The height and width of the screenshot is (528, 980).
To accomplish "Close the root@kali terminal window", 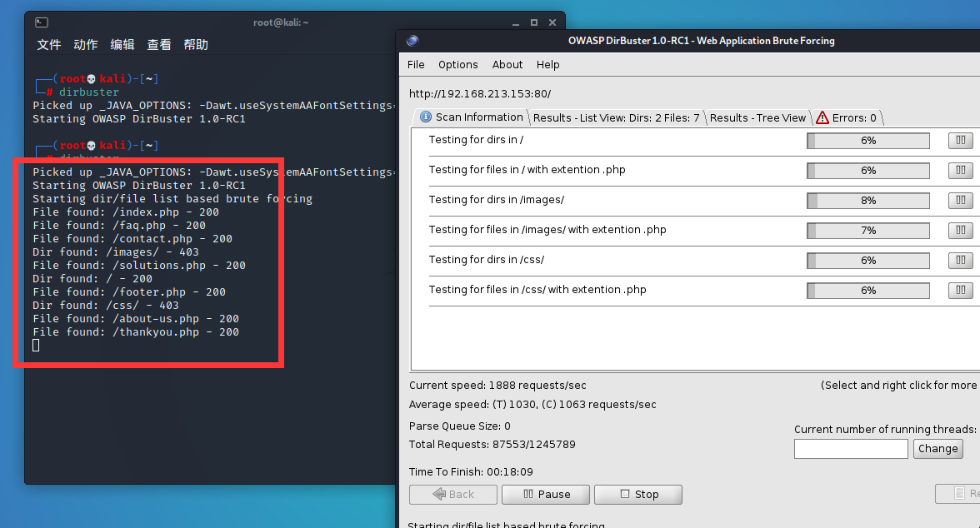I will coord(552,22).
